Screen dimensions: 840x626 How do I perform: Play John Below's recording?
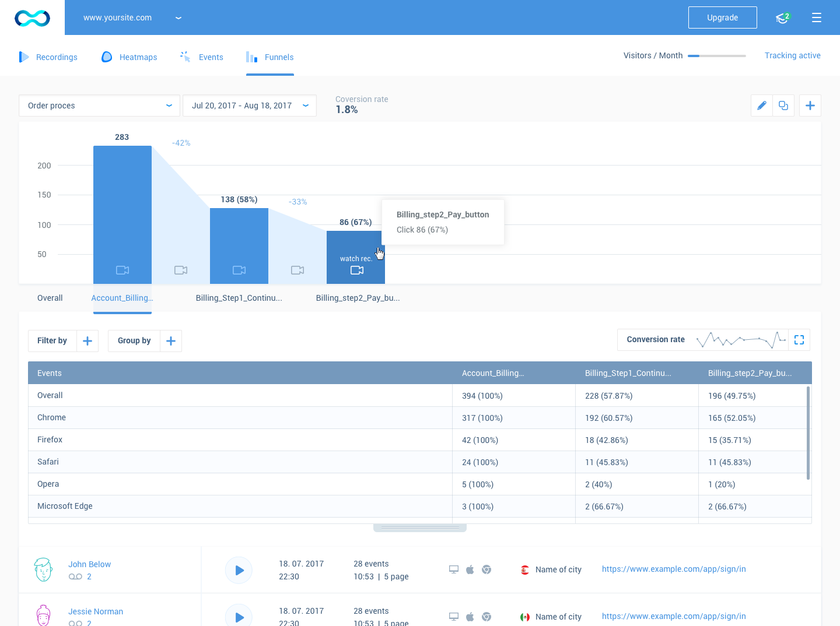239,570
